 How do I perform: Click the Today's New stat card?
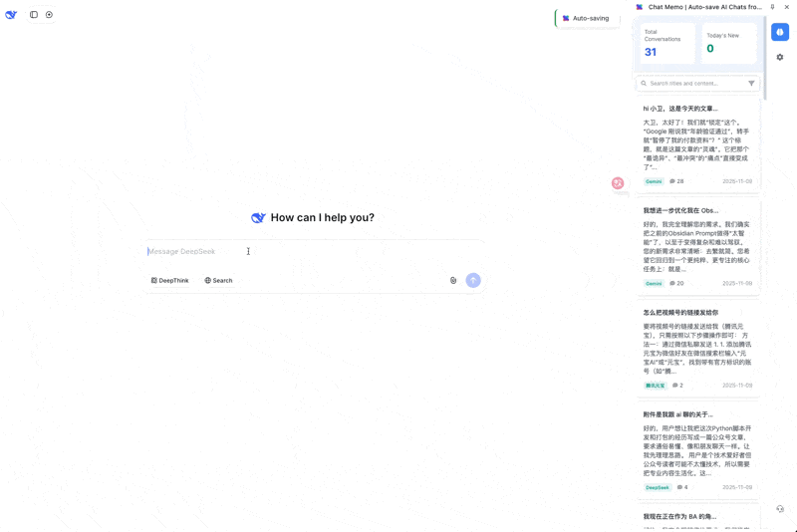point(729,44)
